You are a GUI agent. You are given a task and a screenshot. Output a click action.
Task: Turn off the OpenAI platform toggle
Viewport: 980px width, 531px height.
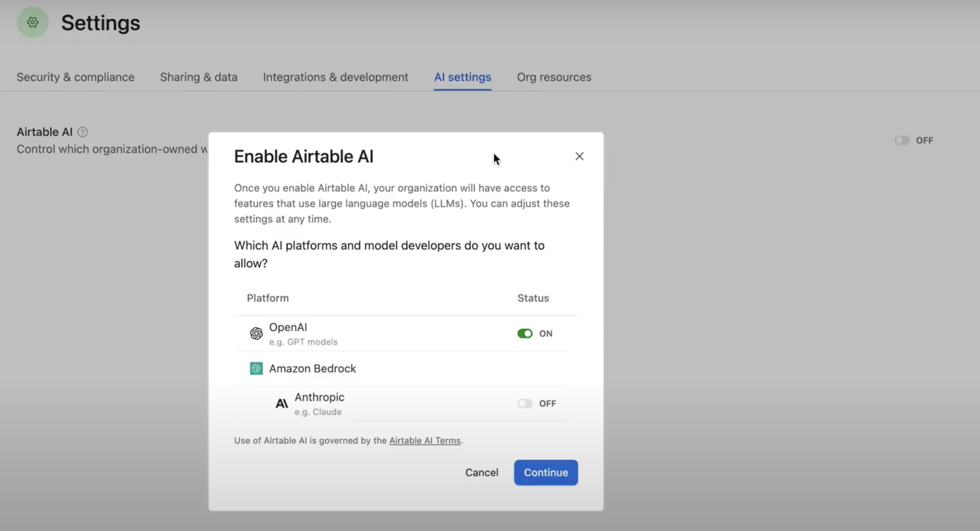coord(525,333)
